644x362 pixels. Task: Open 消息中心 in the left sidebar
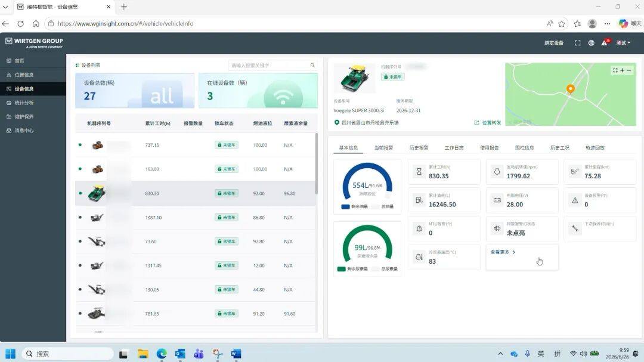pyautogui.click(x=24, y=131)
